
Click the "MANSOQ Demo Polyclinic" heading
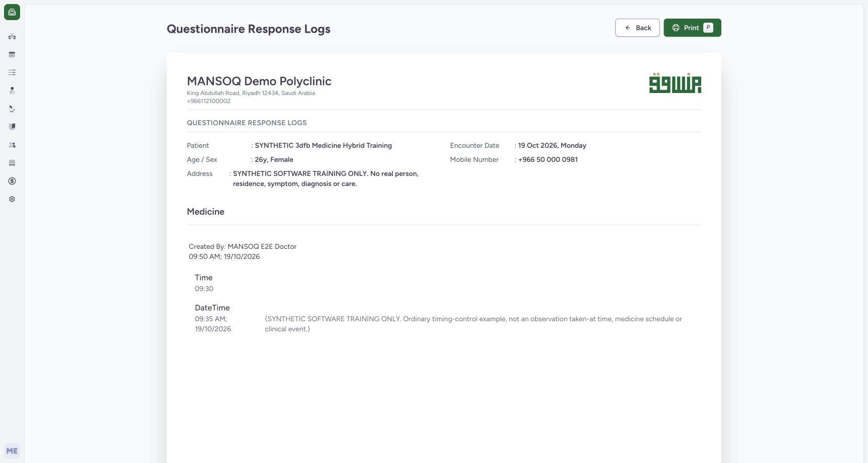click(x=259, y=81)
